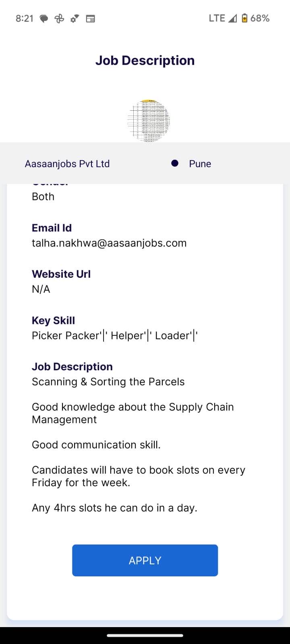Tap the Job Description page title

145,60
